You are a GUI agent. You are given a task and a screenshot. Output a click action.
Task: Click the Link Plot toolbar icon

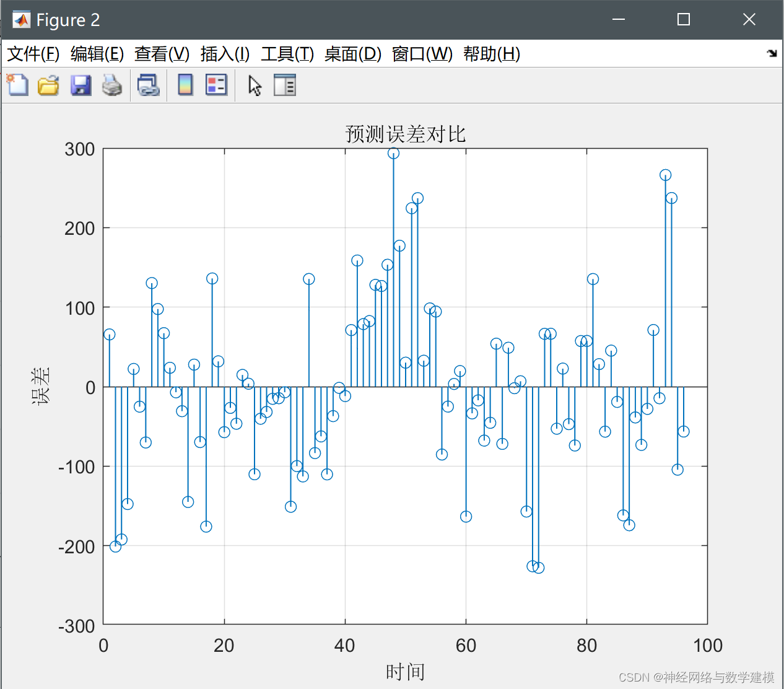(149, 85)
